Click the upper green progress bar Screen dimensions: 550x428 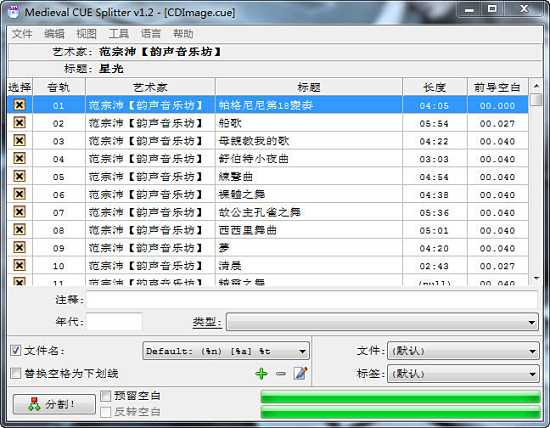coord(400,397)
